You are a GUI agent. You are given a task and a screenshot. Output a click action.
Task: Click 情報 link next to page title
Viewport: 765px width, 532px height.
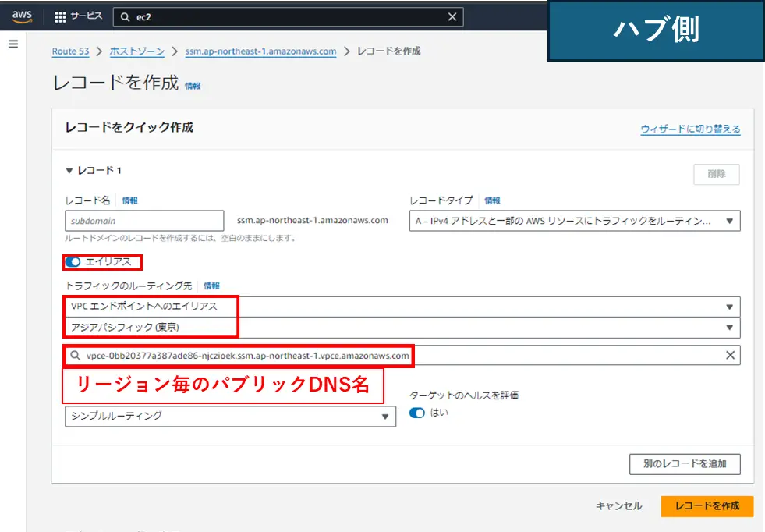click(x=193, y=86)
